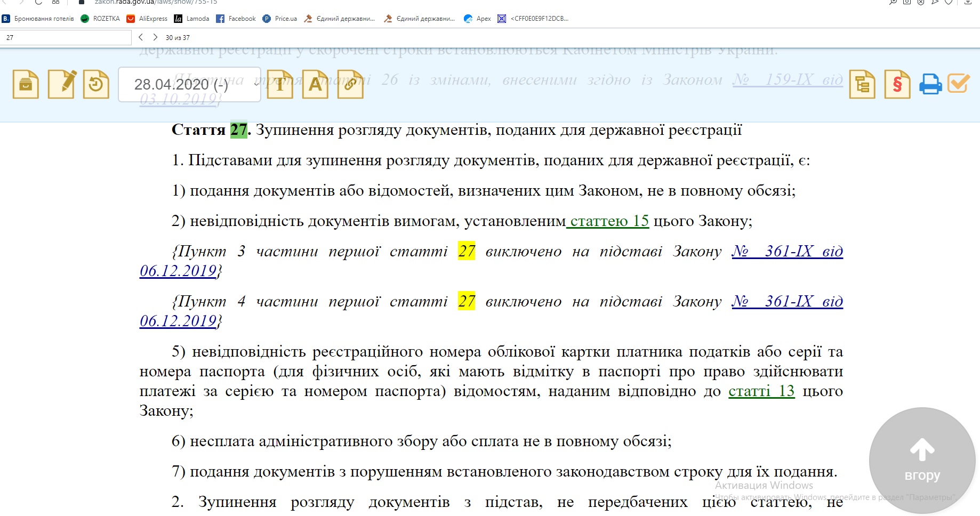The height and width of the screenshot is (516, 980).
Task: Click the small letter T text icon
Action: tap(280, 84)
